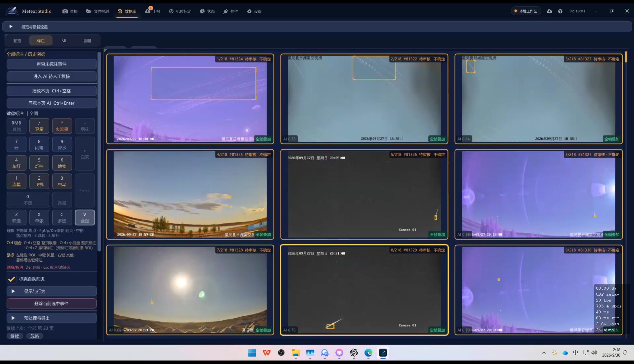634x364 pixels.
Task: Toggle the C 多选 mode key
Action: 62,218
